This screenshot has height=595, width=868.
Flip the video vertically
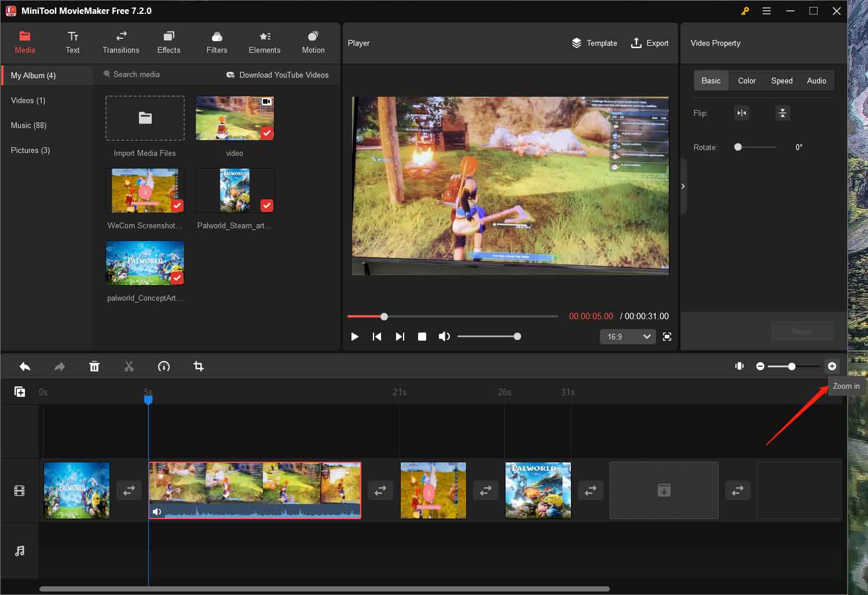(x=782, y=113)
